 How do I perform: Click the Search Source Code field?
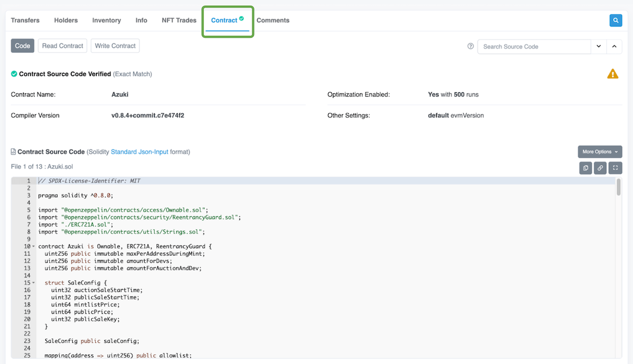[x=534, y=46]
